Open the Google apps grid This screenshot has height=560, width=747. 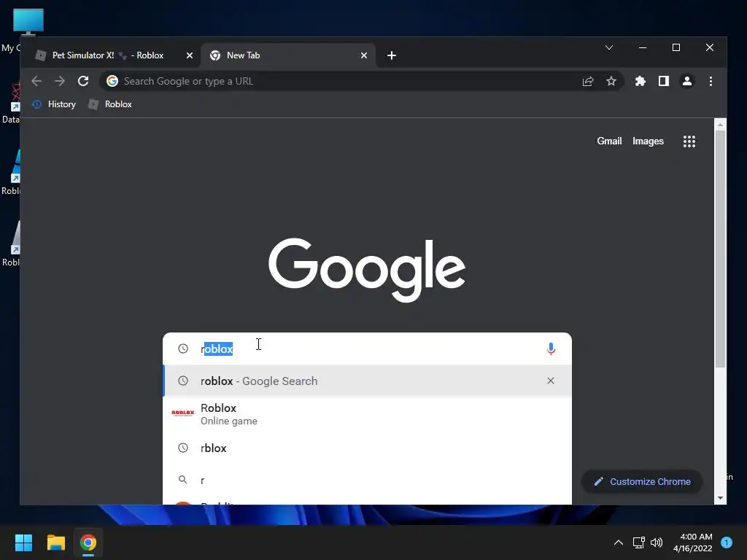pyautogui.click(x=689, y=141)
